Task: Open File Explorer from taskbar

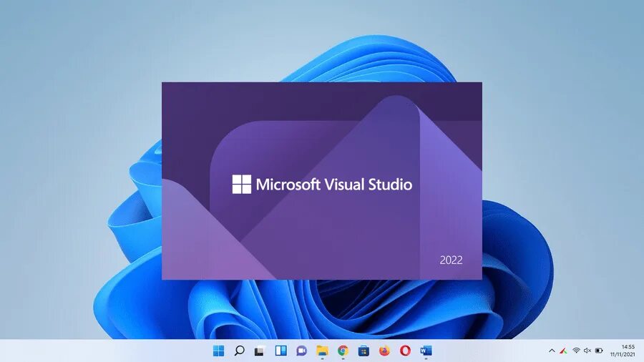Action: pos(323,351)
